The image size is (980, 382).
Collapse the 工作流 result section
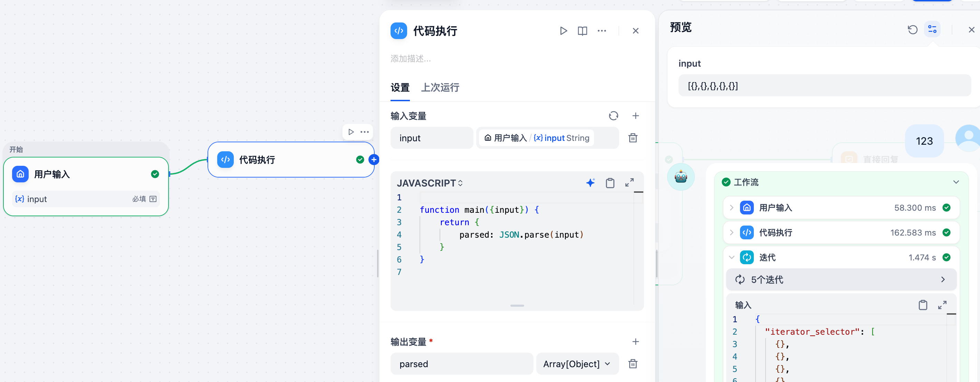click(x=955, y=182)
